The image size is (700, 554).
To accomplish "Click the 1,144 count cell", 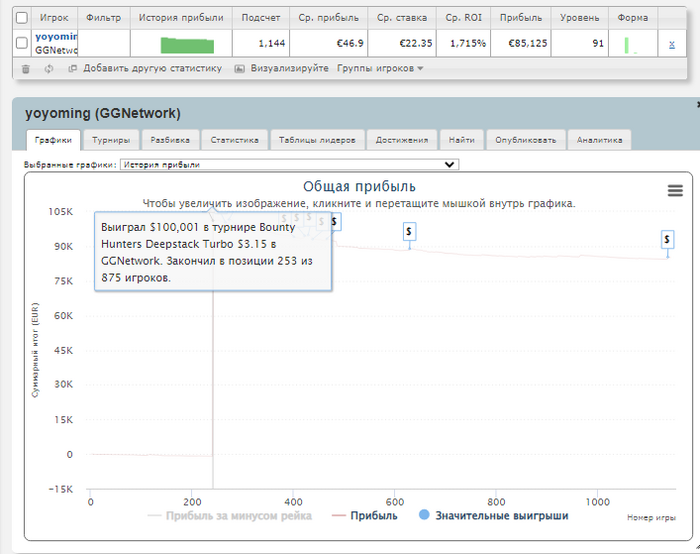I will pos(261,43).
